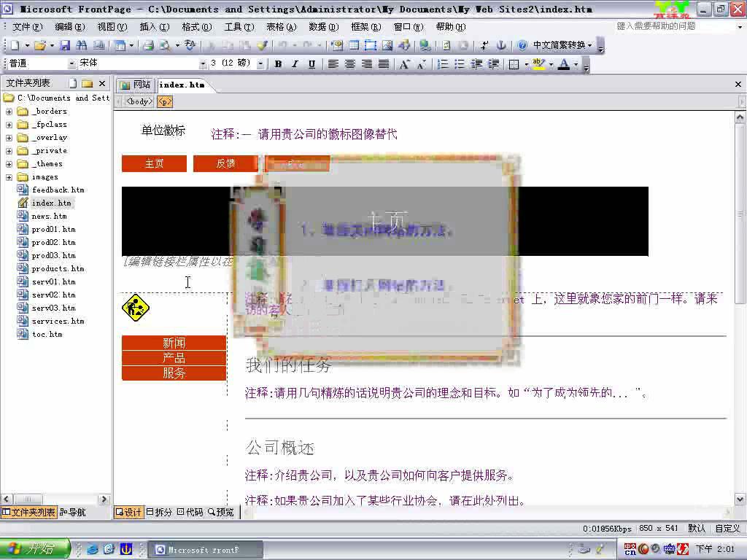Switch to 预览 view tab
The height and width of the screenshot is (560, 747).
tap(220, 513)
